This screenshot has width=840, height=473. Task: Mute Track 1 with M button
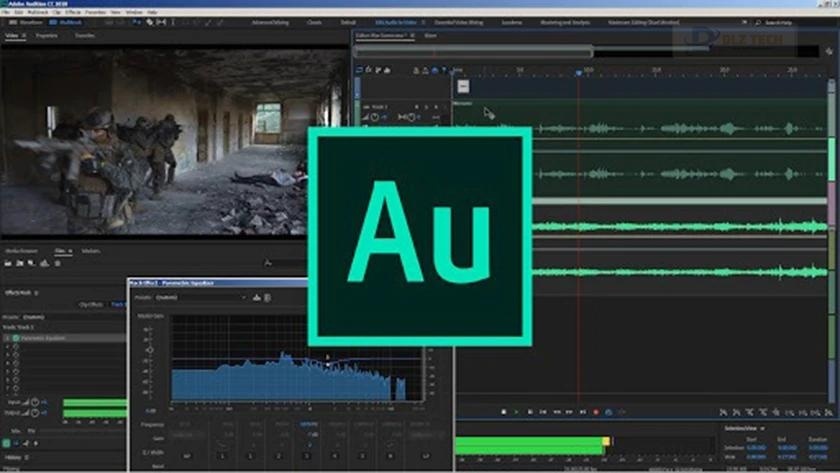417,107
